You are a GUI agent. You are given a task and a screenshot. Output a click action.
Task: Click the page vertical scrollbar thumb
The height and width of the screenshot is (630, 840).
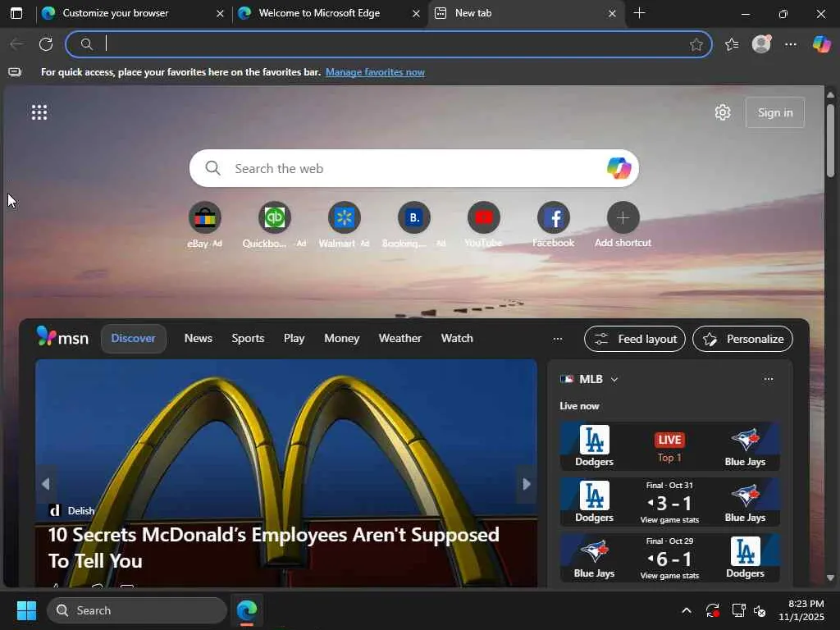(830, 140)
